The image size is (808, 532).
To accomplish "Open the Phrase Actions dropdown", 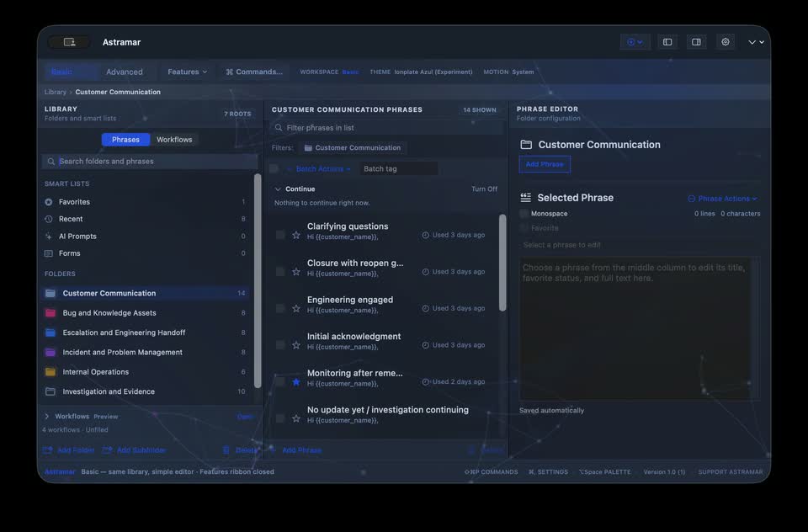I will click(722, 199).
